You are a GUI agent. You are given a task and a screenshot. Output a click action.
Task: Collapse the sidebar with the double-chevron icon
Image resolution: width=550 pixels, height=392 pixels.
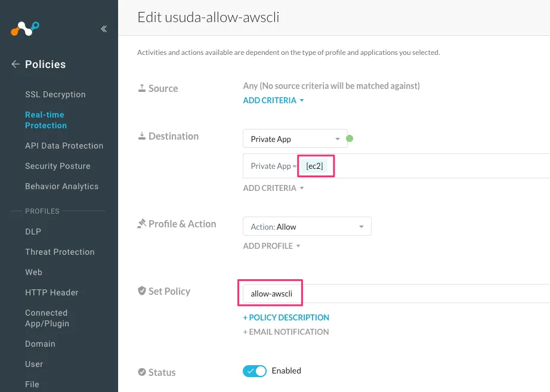point(104,29)
